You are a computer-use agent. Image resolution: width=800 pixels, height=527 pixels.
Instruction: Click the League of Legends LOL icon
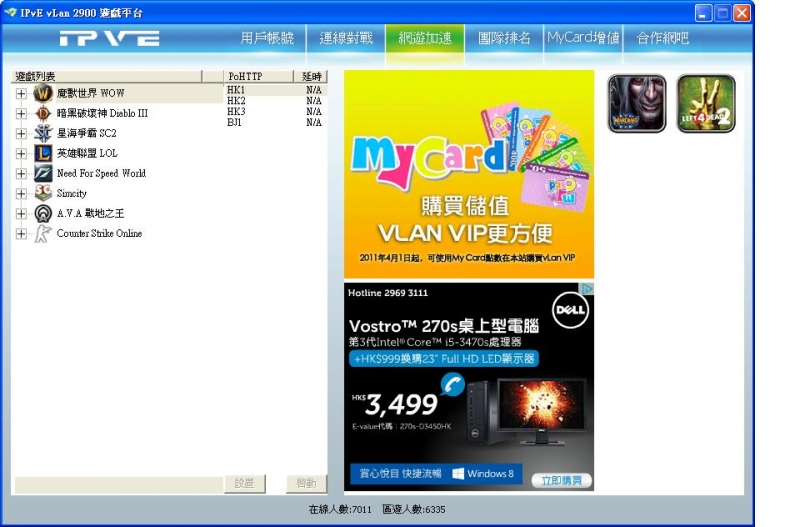point(43,153)
